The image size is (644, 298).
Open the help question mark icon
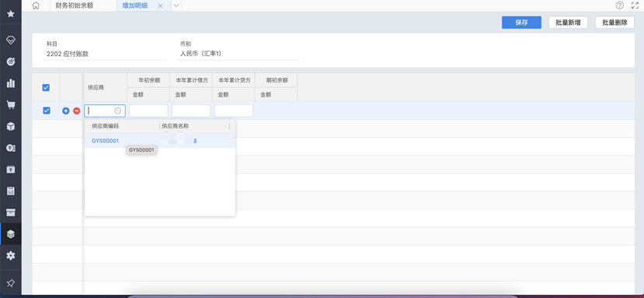(x=620, y=5)
